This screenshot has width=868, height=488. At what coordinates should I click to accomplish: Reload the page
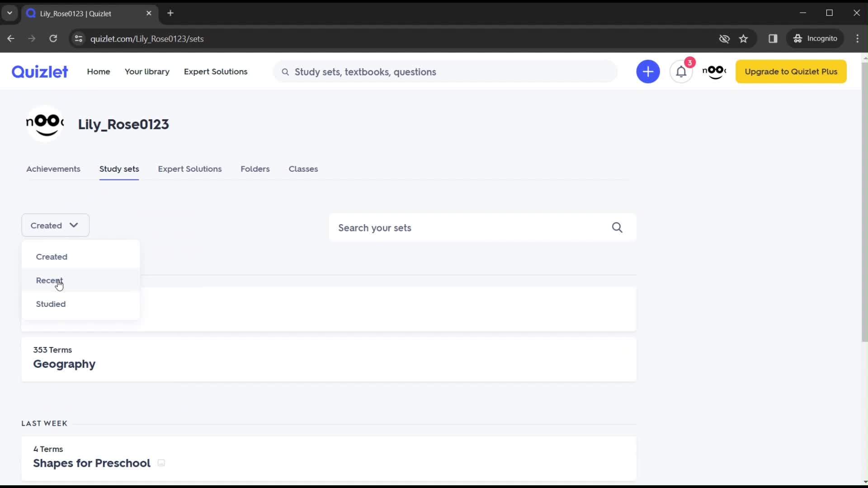[53, 39]
